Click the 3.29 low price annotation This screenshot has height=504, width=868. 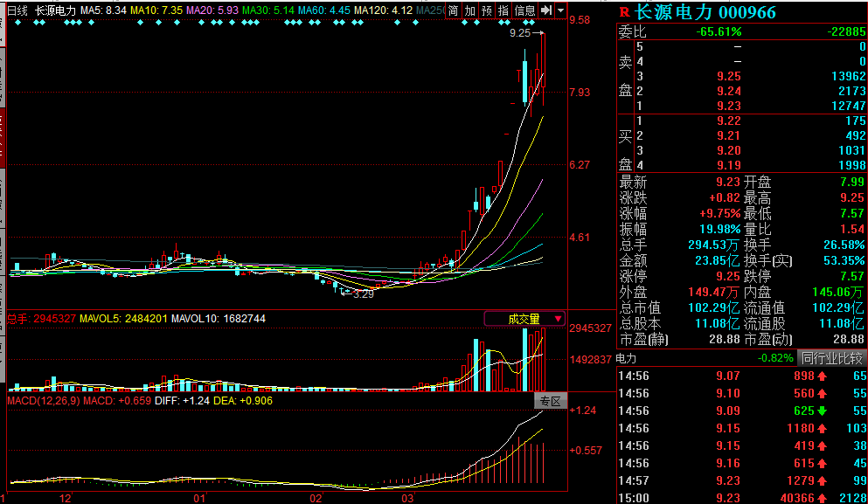coord(363,294)
